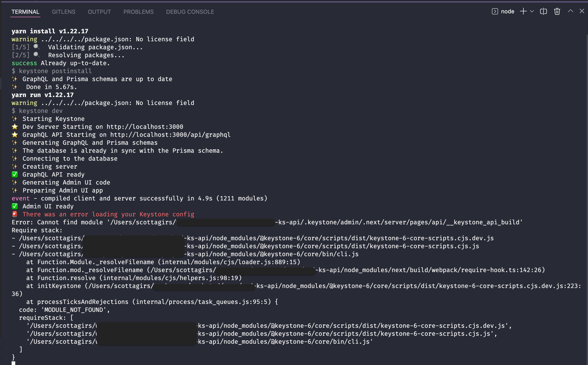This screenshot has height=365, width=588.
Task: Click the node shell icon beside the terminal name
Action: pyautogui.click(x=495, y=11)
